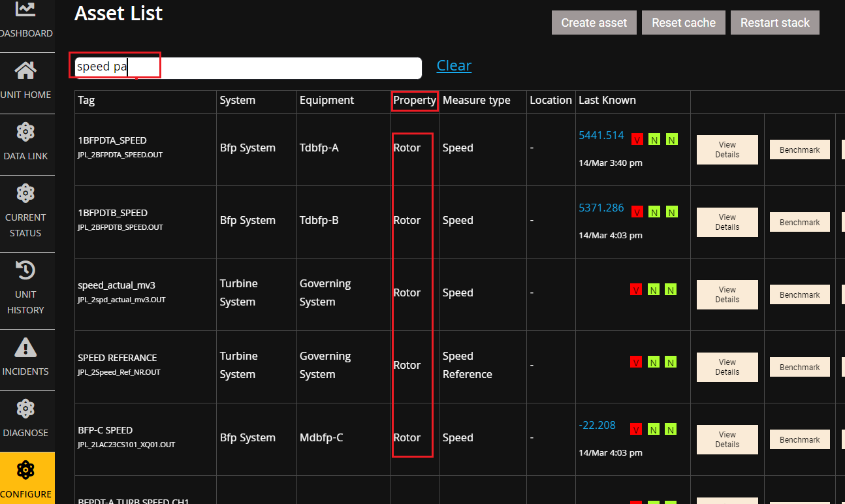Click the Create asset button

tap(594, 23)
